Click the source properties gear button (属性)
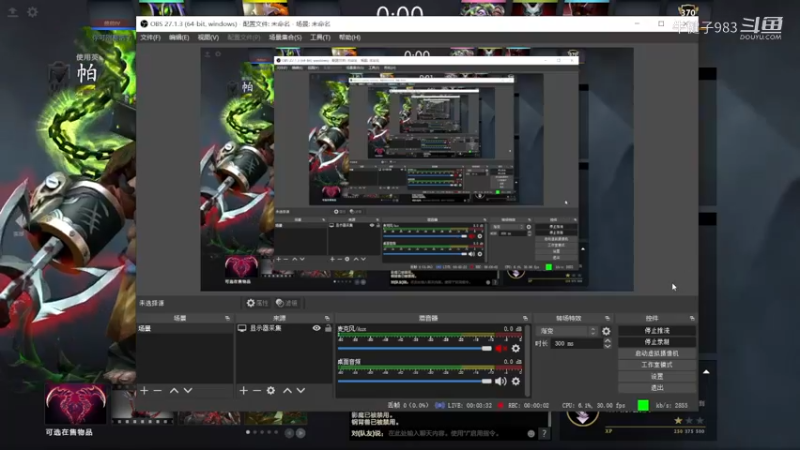800x450 pixels. coord(257,303)
